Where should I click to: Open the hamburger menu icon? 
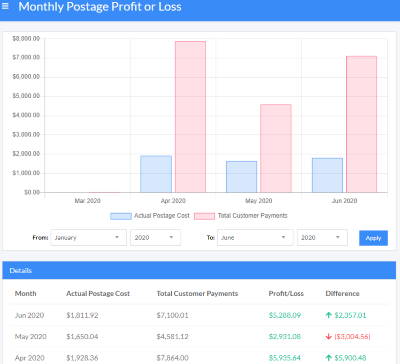[5, 6]
